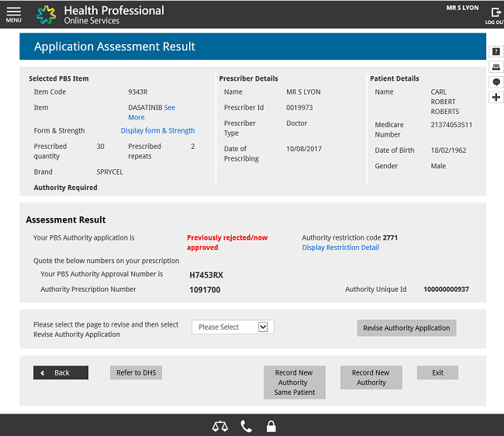The width and height of the screenshot is (504, 436).
Task: Click the prescriber Id 0019973
Action: click(299, 107)
